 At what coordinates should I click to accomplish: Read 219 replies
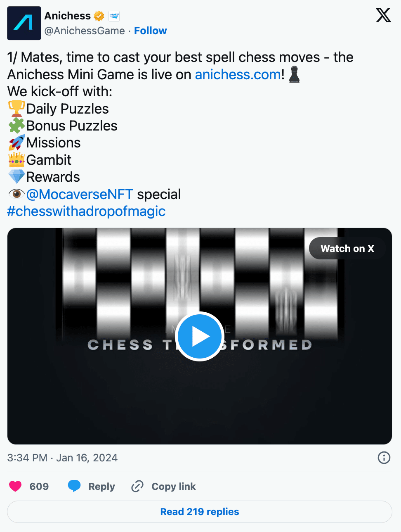[x=200, y=512]
